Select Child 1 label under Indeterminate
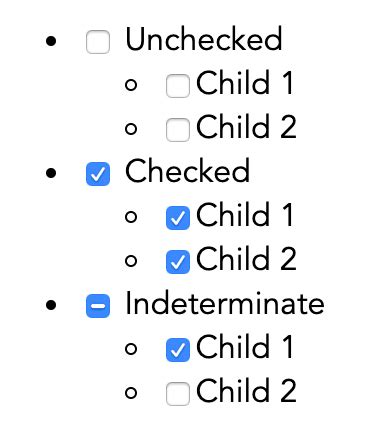 coord(245,347)
